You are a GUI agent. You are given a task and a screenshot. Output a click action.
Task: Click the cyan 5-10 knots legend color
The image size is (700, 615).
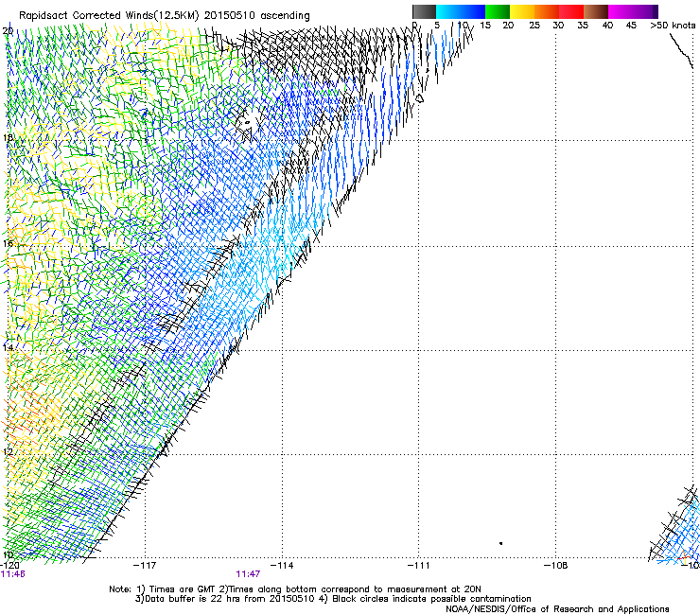pyautogui.click(x=448, y=11)
